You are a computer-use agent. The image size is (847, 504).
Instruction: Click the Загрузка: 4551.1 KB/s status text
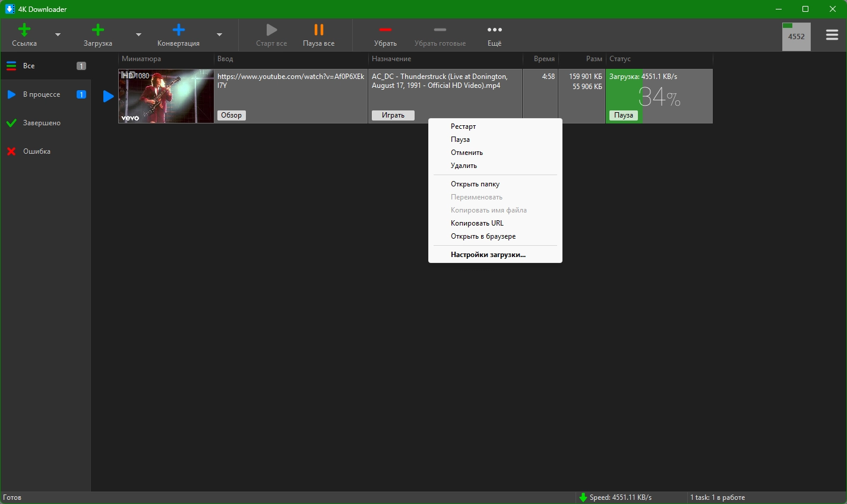point(643,77)
